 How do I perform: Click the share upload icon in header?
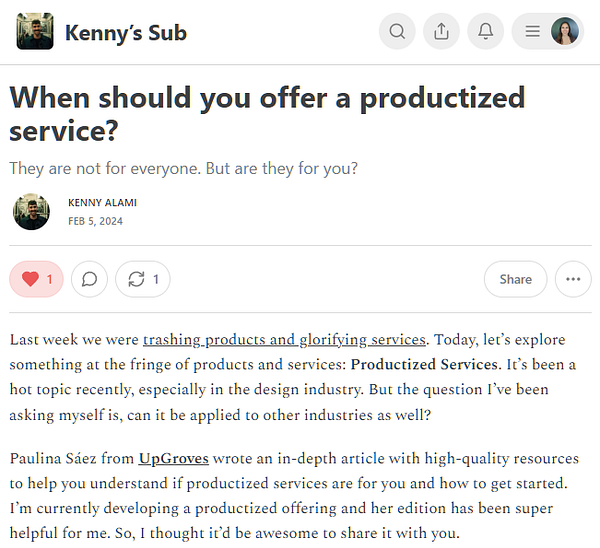(x=441, y=32)
